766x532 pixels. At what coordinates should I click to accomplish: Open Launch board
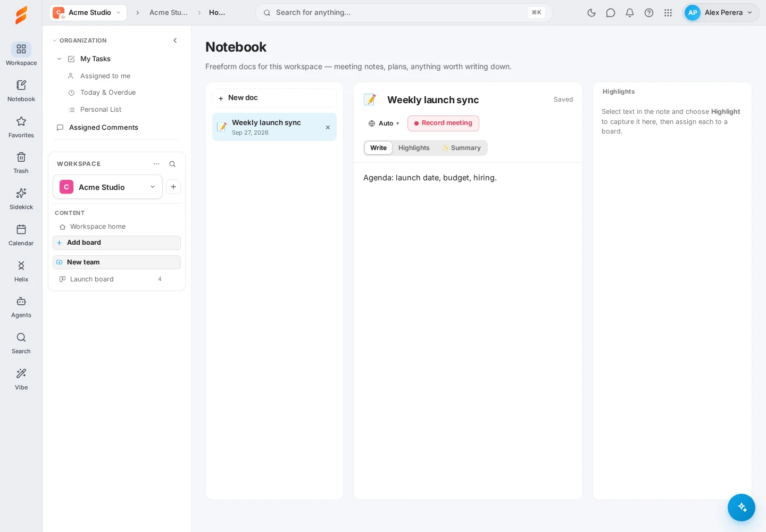(116, 279)
